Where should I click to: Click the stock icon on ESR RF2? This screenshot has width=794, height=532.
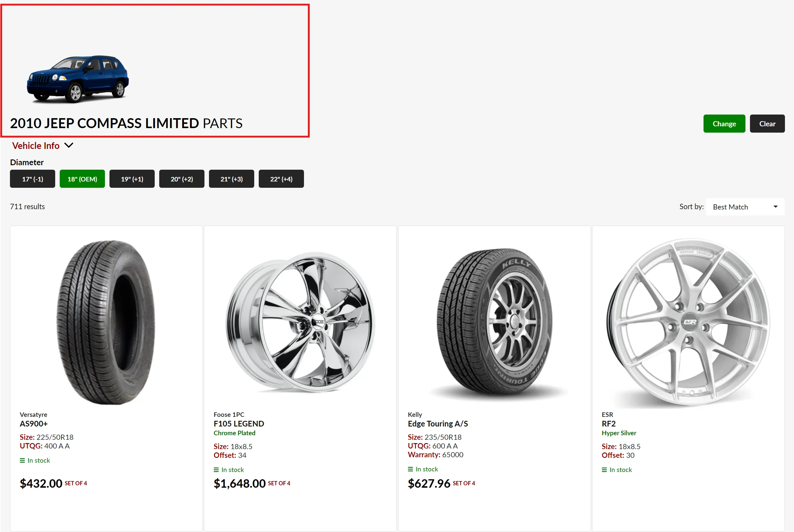pos(604,470)
